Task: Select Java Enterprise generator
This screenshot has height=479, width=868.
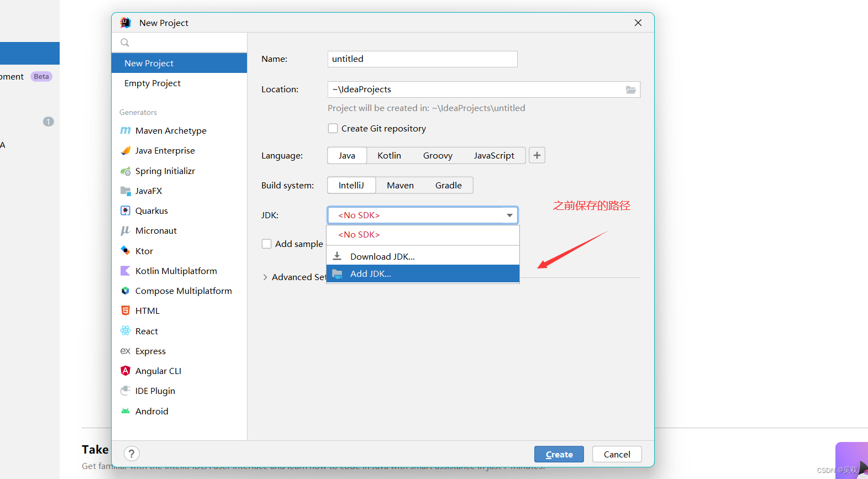Action: coord(179,150)
